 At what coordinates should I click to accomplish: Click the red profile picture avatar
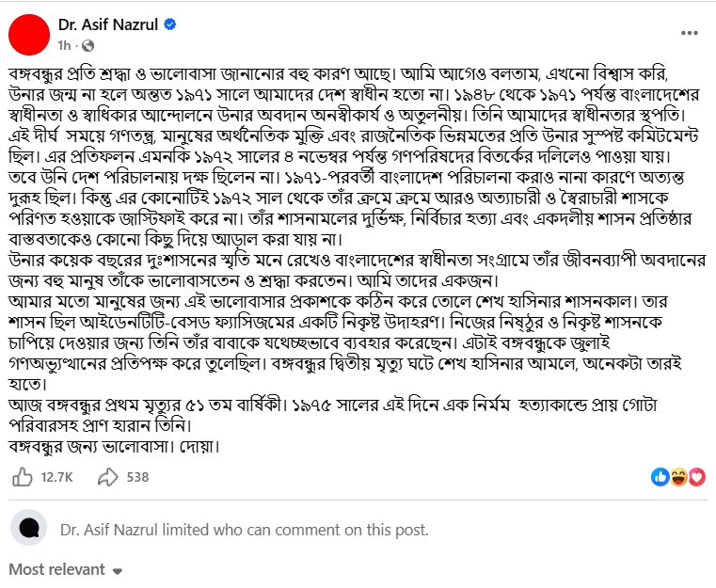point(29,34)
